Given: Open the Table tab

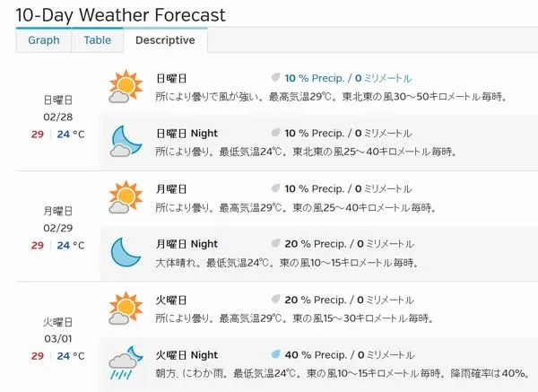Looking at the screenshot, I should tap(98, 40).
